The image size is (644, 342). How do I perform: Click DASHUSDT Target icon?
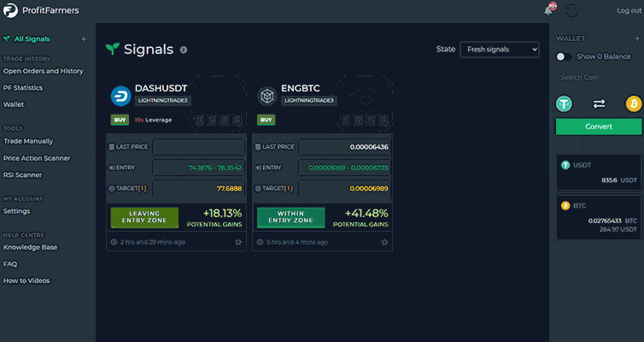pyautogui.click(x=111, y=189)
